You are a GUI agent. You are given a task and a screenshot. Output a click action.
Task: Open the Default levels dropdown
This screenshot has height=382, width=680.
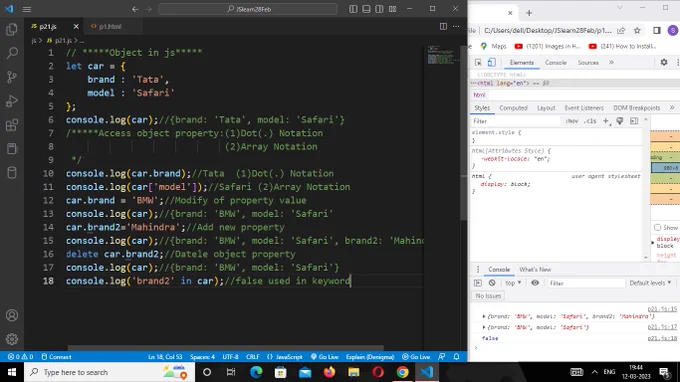tap(650, 283)
